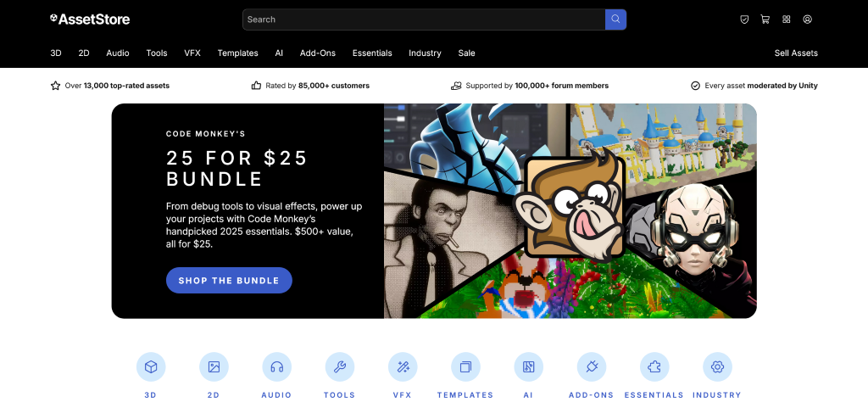Select the 3D cube category icon
Image resolution: width=868 pixels, height=419 pixels.
(x=151, y=367)
